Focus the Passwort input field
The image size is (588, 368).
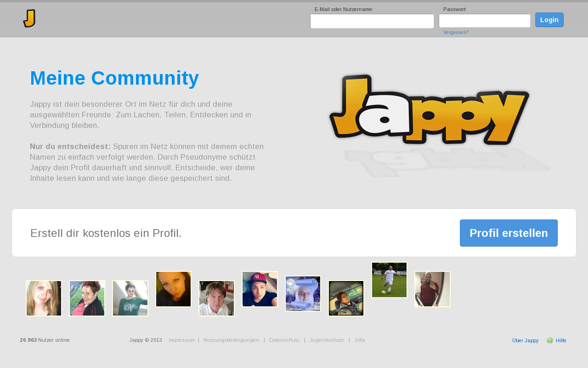pyautogui.click(x=485, y=21)
